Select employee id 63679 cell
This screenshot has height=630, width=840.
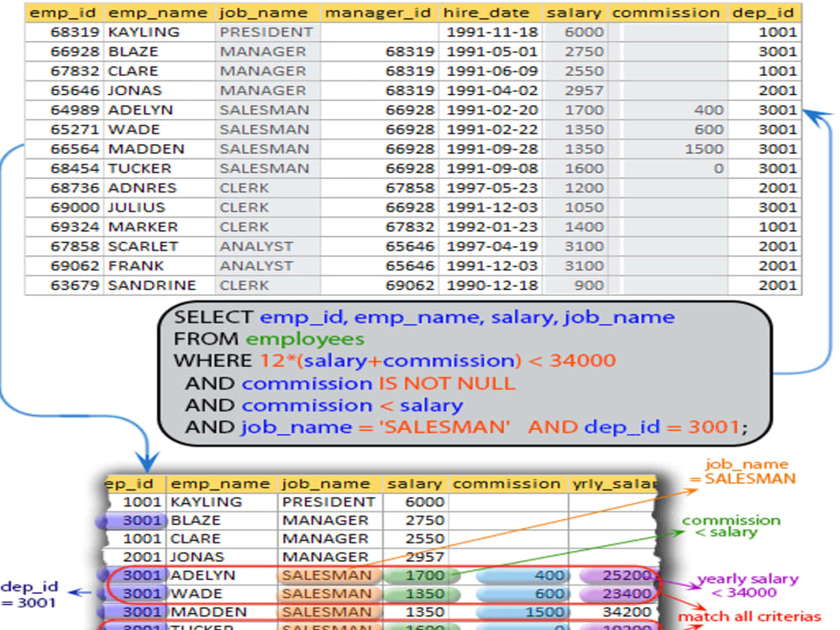[x=64, y=285]
